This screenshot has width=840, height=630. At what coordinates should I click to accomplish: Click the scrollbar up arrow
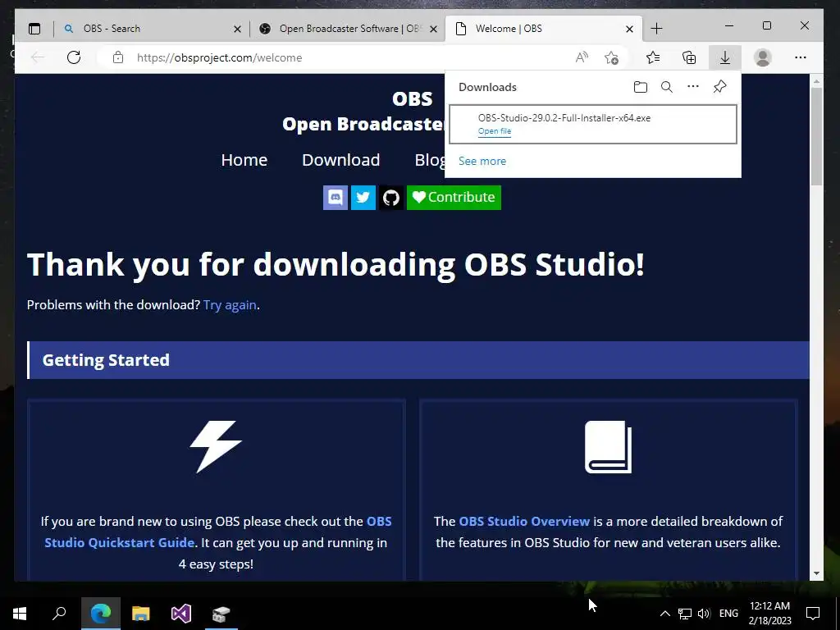click(816, 81)
